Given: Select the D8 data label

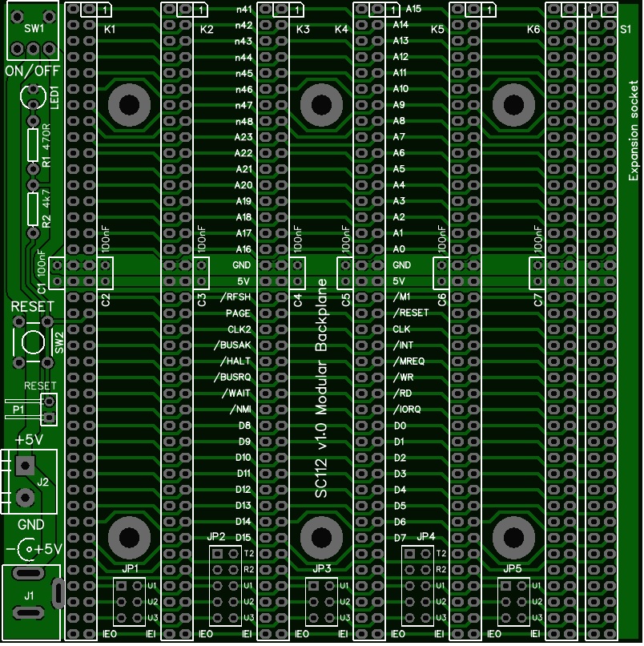Looking at the screenshot, I should (244, 426).
